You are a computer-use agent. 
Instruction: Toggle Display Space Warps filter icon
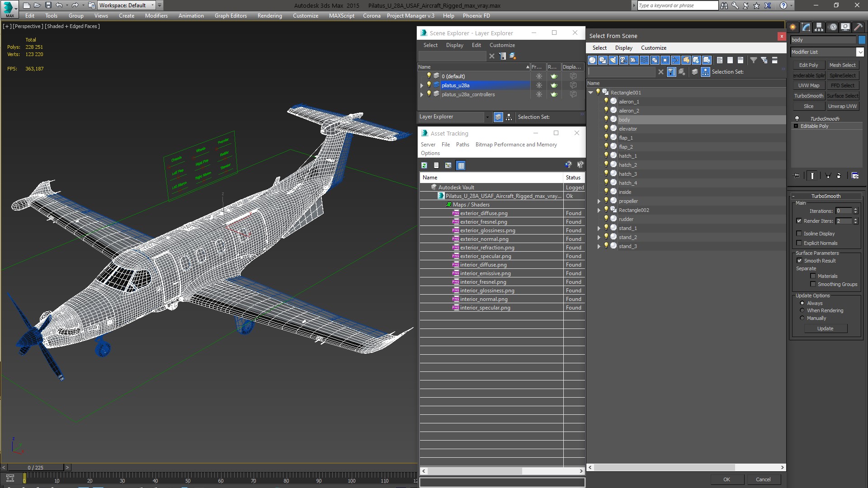pos(644,60)
